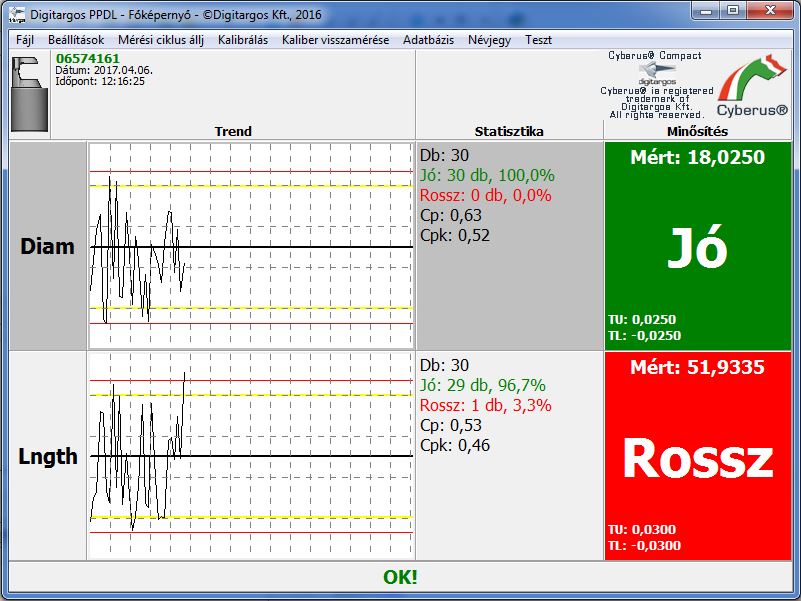Click the Statisztika column header

pyautogui.click(x=509, y=131)
